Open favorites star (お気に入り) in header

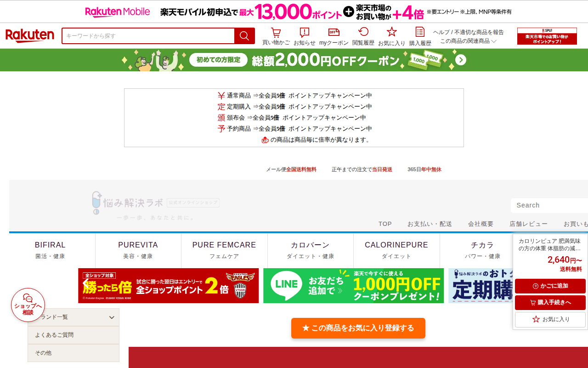tap(391, 36)
